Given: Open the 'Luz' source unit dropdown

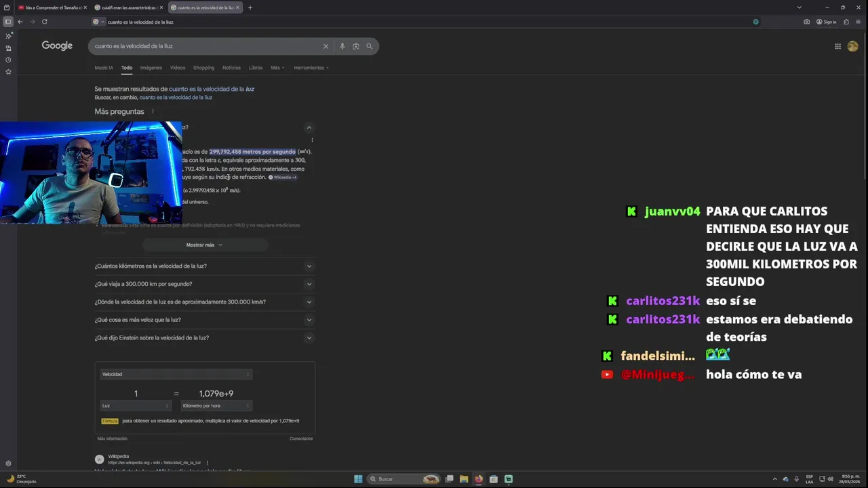Looking at the screenshot, I should 136,406.
